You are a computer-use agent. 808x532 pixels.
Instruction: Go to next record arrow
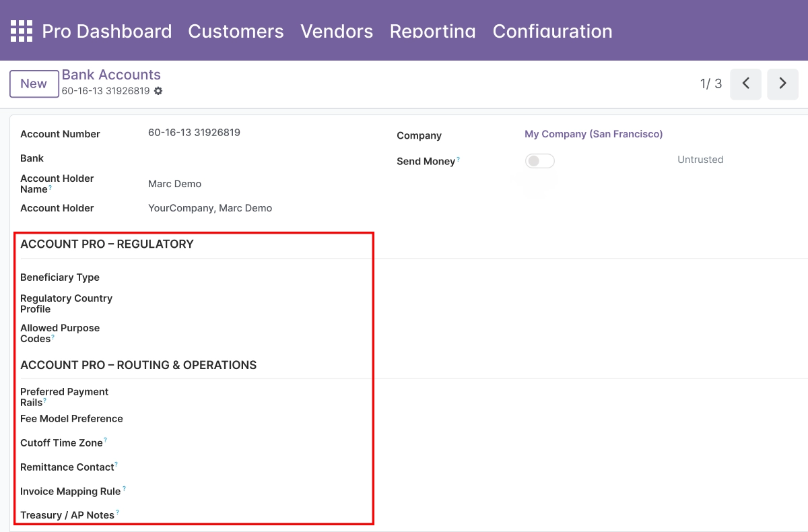(782, 84)
